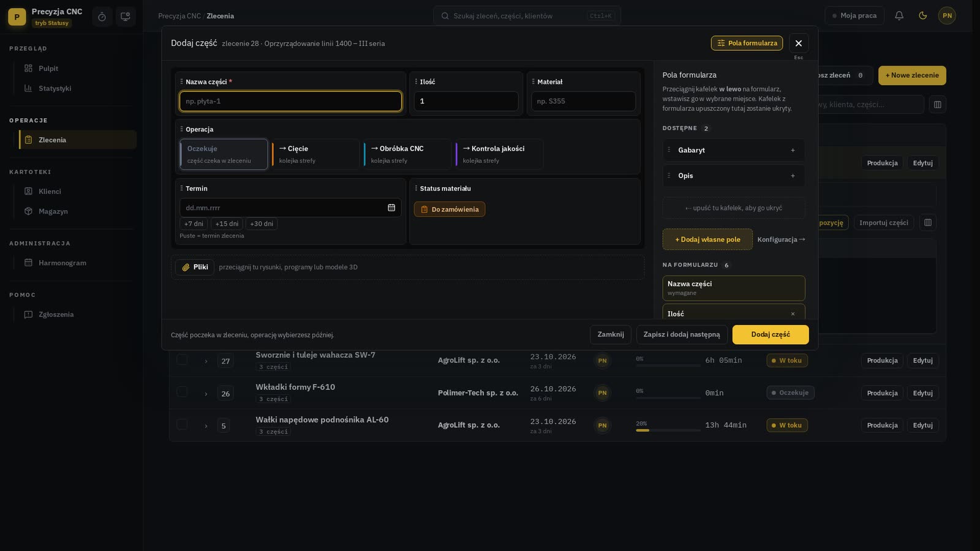
Task: Open PN user avatar menu
Action: [947, 16]
